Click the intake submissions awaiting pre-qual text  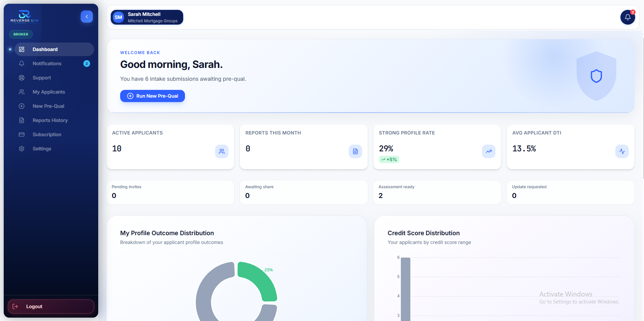tap(183, 79)
